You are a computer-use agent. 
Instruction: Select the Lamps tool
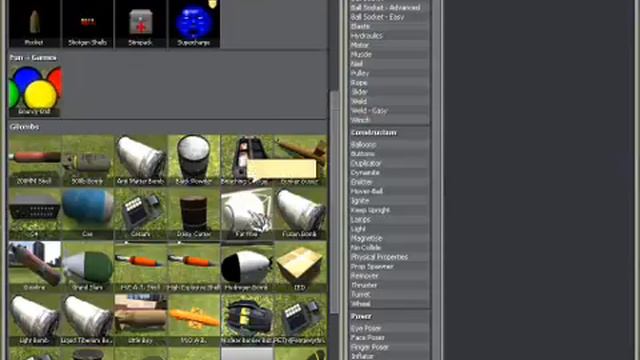pos(390,220)
